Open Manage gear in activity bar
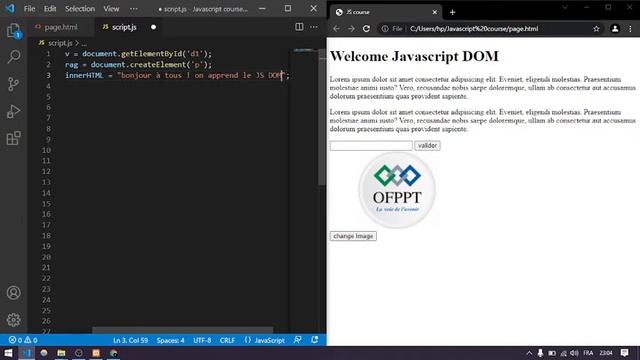 [13, 320]
